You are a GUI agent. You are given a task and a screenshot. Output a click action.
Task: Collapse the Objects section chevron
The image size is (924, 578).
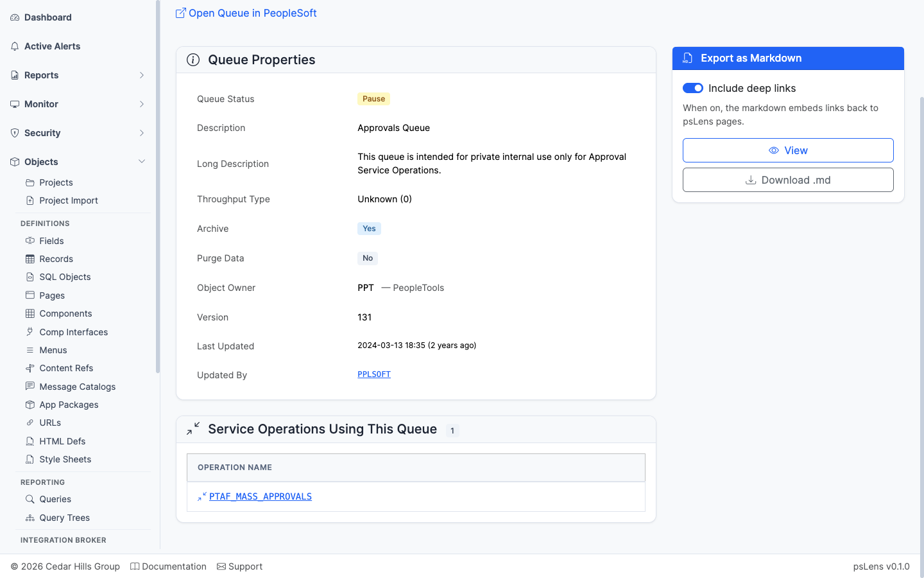coord(142,162)
